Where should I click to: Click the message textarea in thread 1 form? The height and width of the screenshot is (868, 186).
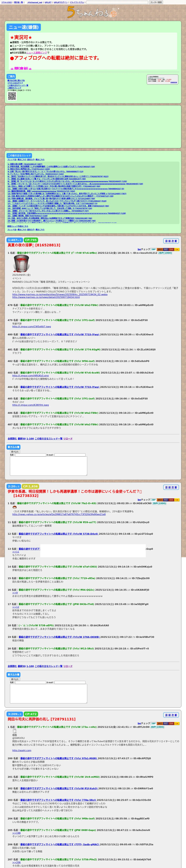pos(49,466)
